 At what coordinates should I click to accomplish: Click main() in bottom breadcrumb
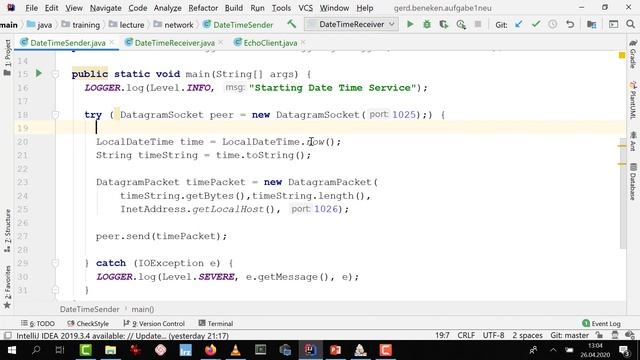tap(142, 309)
